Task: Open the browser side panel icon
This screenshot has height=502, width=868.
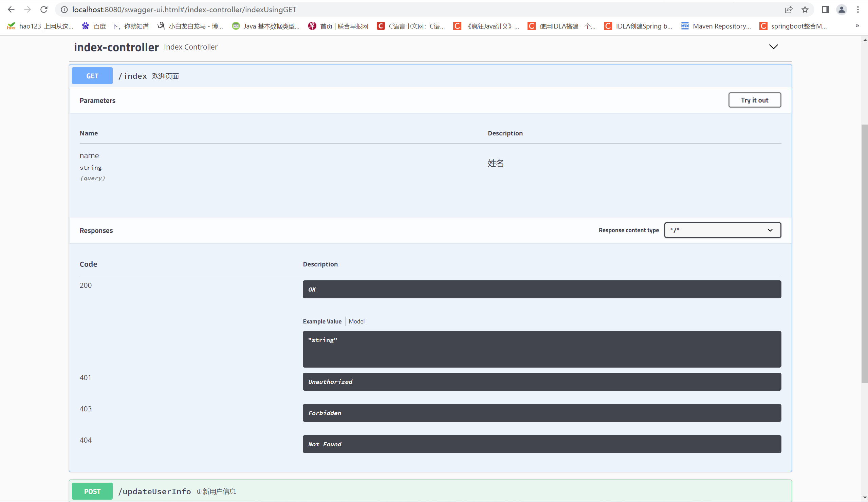Action: coord(825,10)
